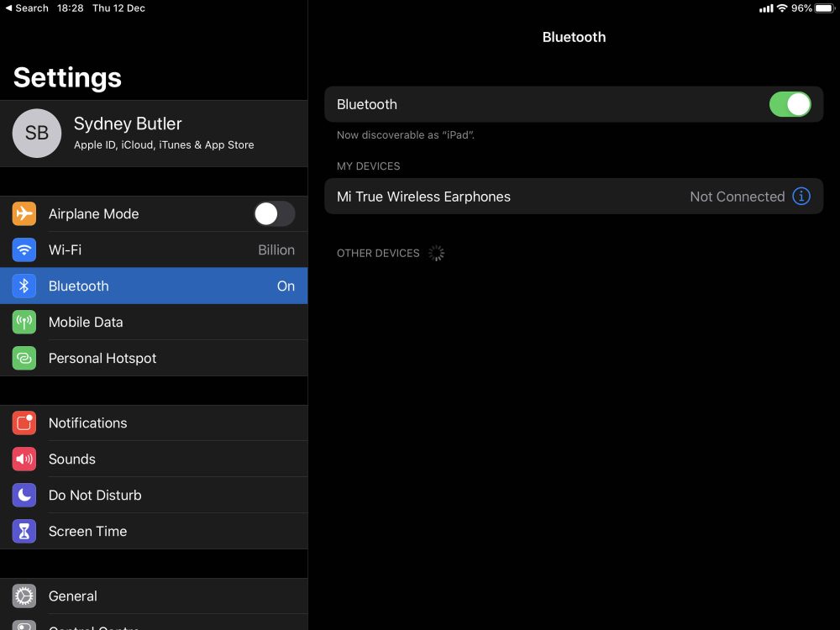Tap the Screen Time hourglass icon

(x=24, y=532)
